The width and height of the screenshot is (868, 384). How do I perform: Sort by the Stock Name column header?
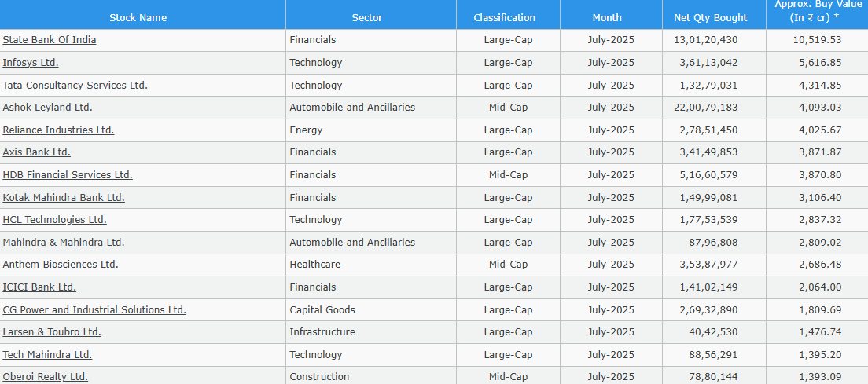pos(138,17)
